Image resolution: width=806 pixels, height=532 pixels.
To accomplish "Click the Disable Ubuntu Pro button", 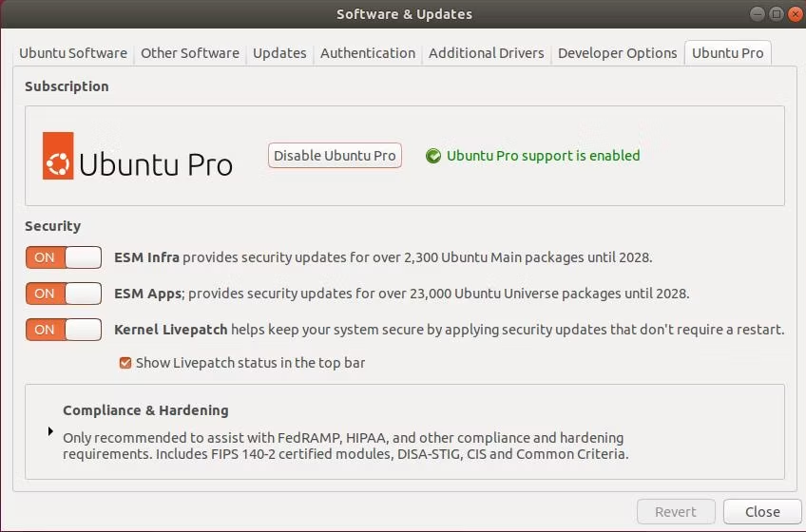I will (x=335, y=155).
